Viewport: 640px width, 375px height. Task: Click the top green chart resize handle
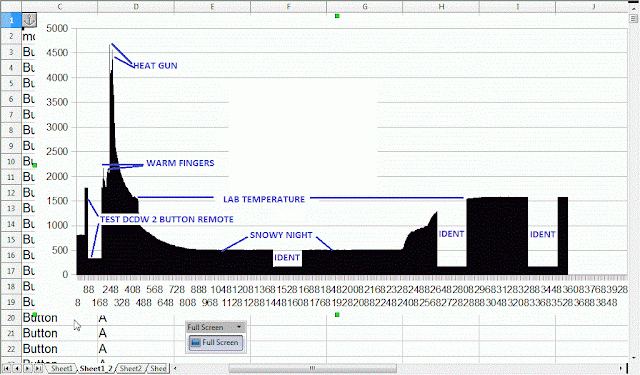[x=337, y=16]
